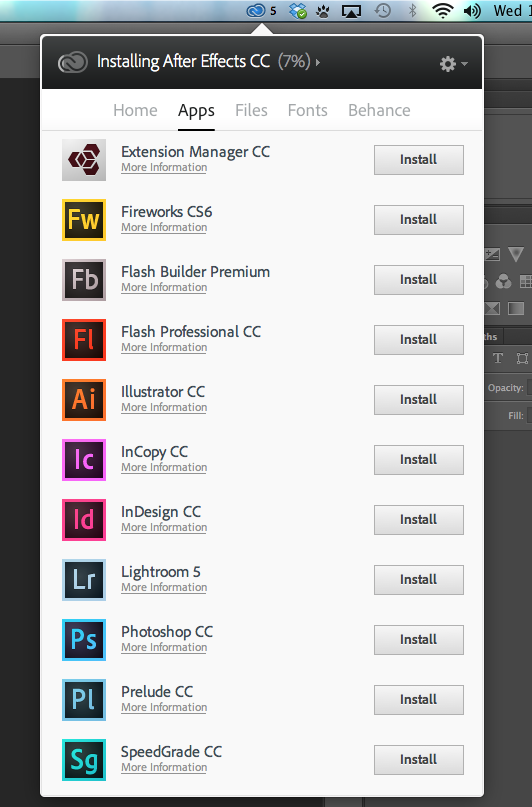The width and height of the screenshot is (532, 807).
Task: Install Fireworks CS6
Action: 419,220
